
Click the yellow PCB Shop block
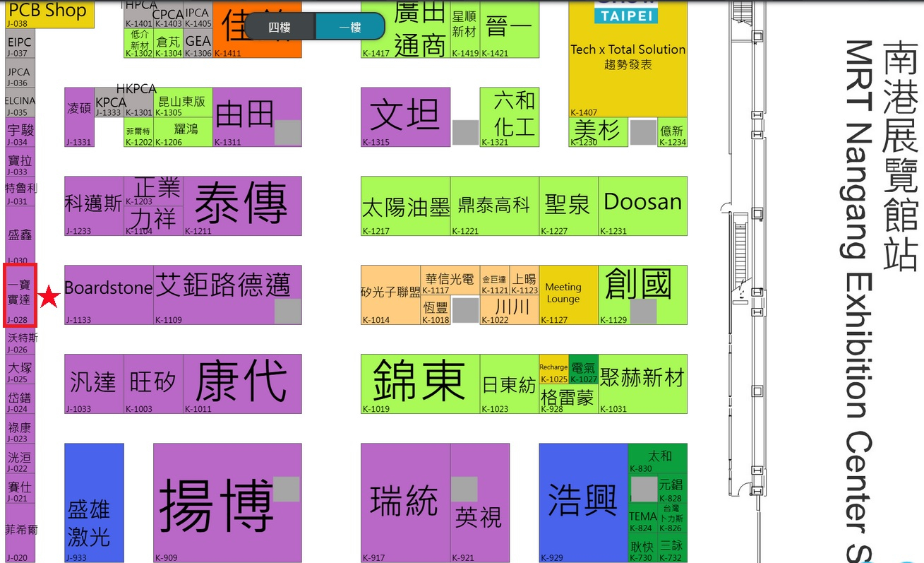pos(48,13)
